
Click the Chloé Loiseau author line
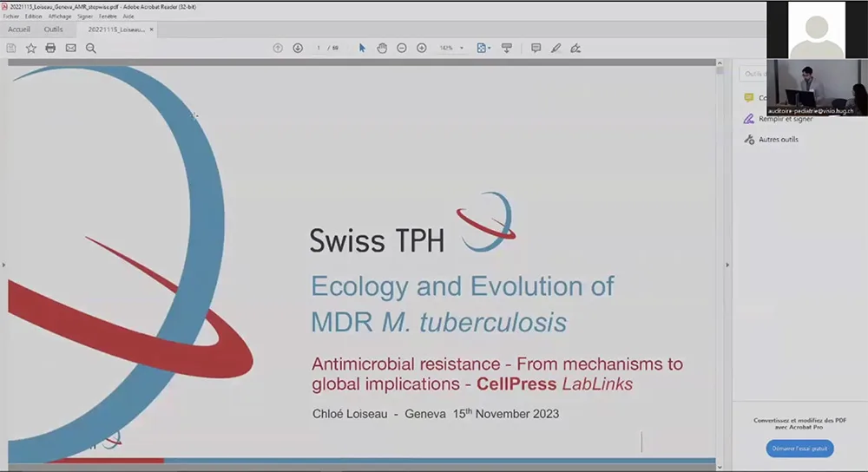[x=436, y=413]
